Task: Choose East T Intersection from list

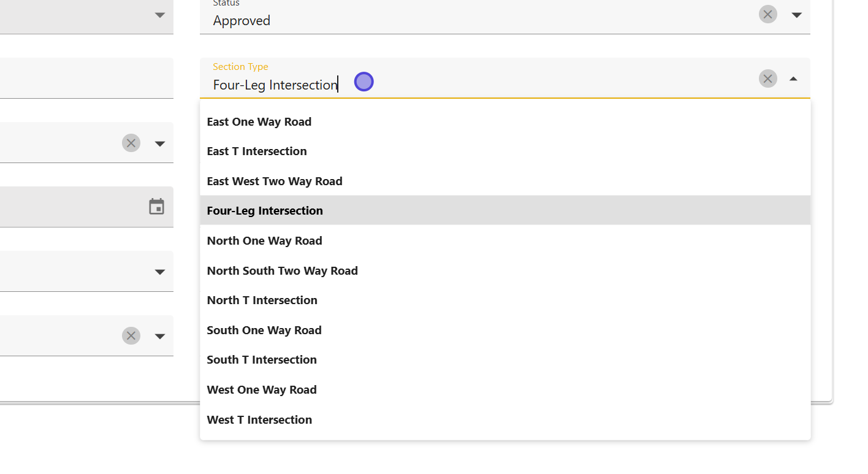Action: tap(257, 151)
